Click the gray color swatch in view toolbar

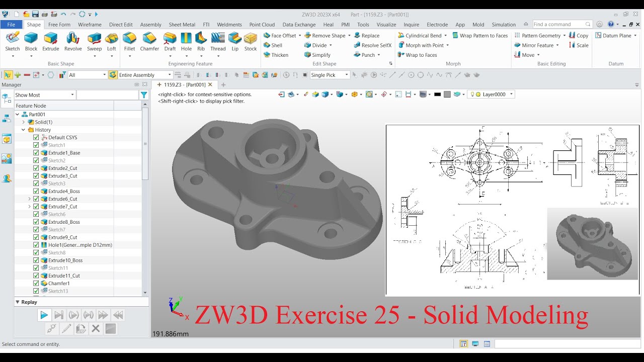447,95
